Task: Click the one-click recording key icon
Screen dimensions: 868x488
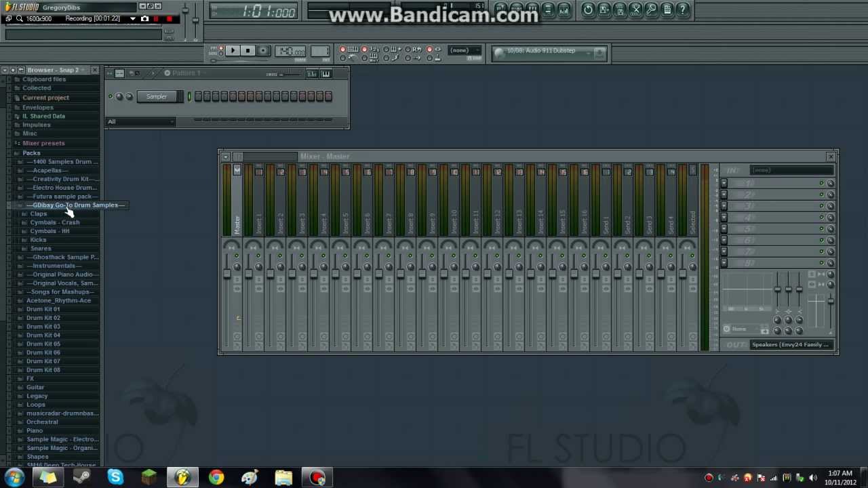Action: tap(651, 9)
